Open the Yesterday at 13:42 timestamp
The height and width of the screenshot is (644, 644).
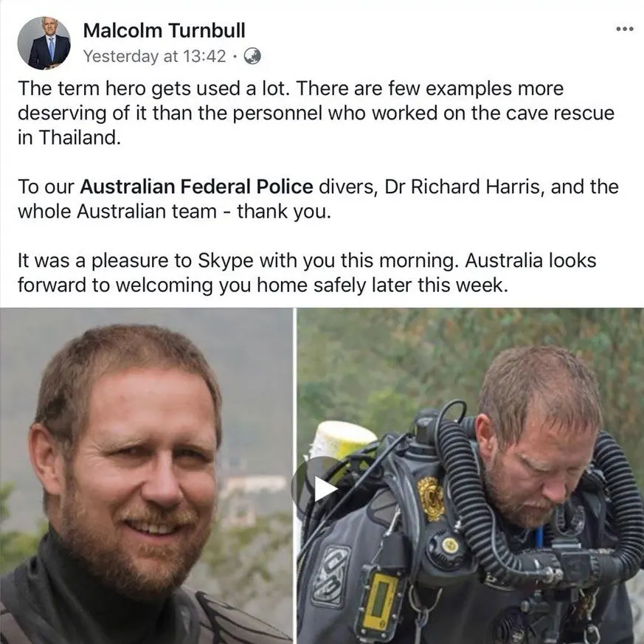pos(154,56)
